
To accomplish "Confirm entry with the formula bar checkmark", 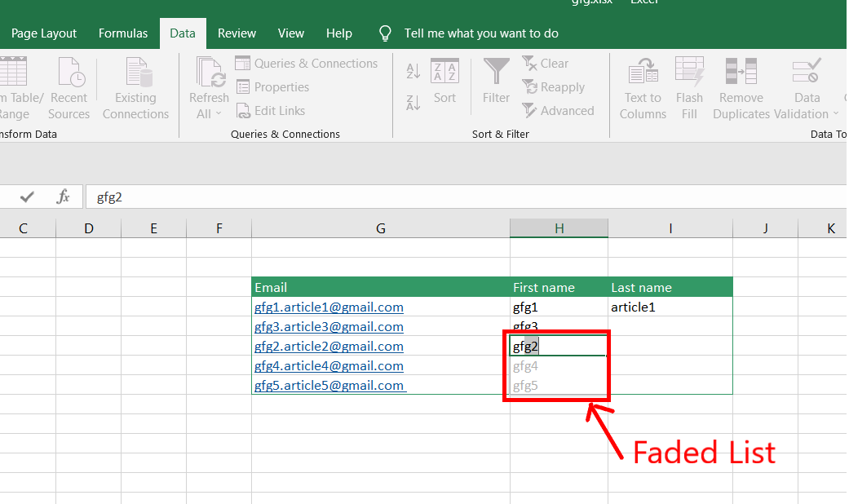I will click(x=27, y=197).
